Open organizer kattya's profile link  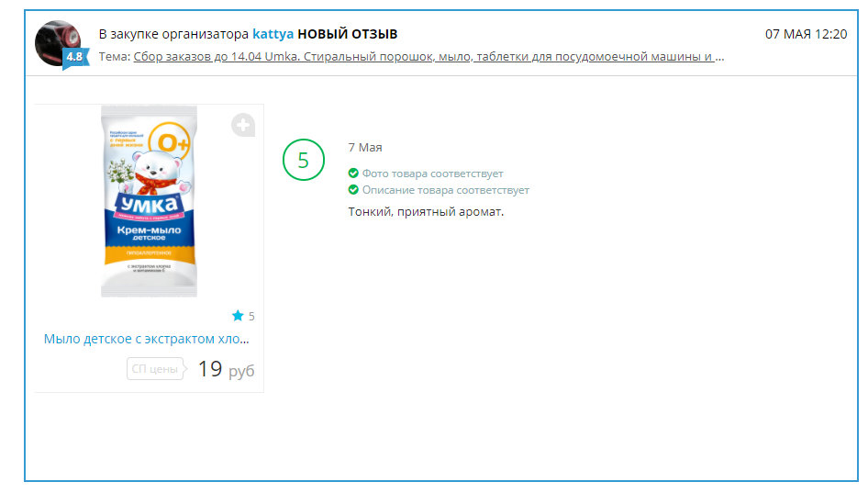pos(273,34)
